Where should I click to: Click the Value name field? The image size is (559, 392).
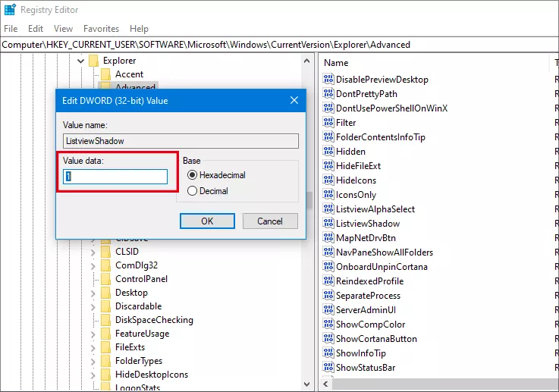click(181, 141)
